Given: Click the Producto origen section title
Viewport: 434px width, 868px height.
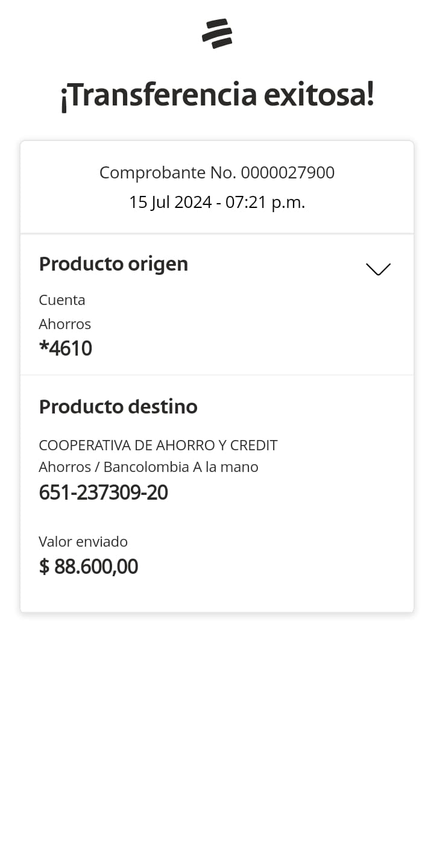Looking at the screenshot, I should (x=113, y=264).
